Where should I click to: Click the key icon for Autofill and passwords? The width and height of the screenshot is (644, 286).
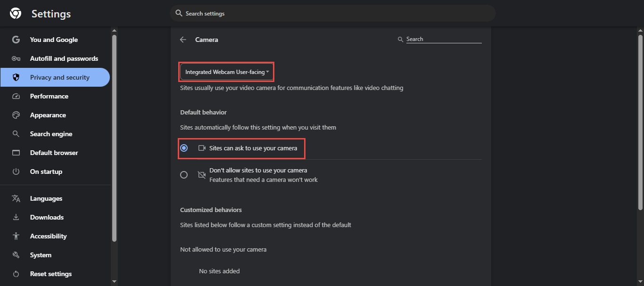coord(16,58)
